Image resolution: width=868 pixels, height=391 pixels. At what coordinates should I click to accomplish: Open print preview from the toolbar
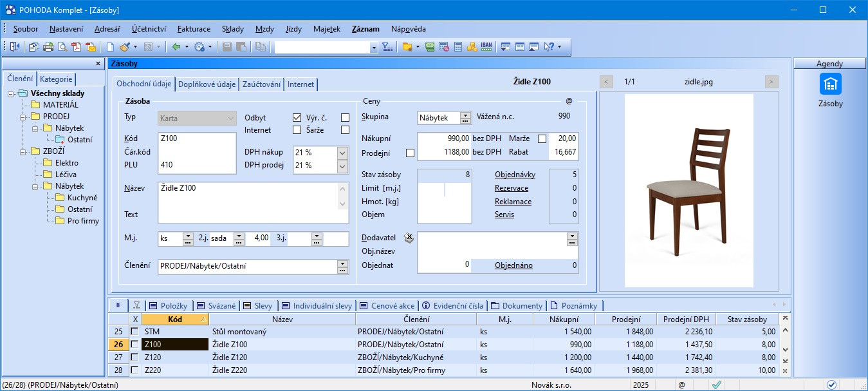tap(62, 47)
